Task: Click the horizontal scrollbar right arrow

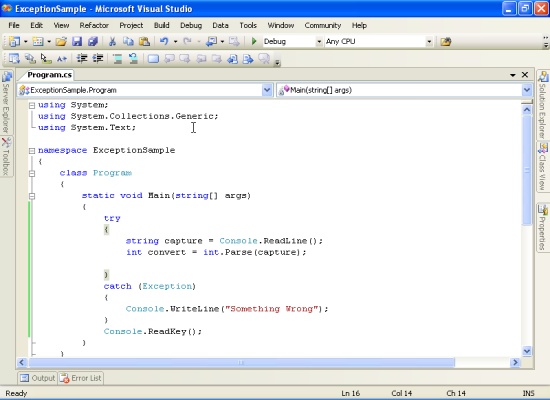Action: click(515, 362)
